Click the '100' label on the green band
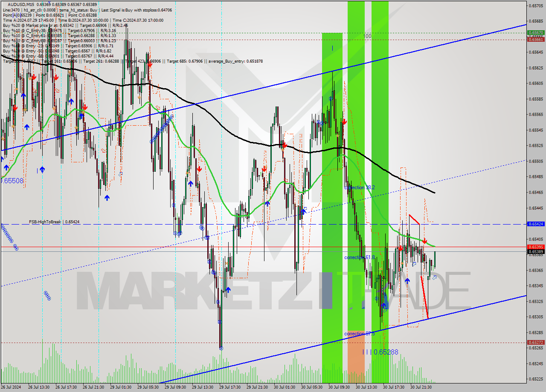This screenshot has height=392, width=546. (x=367, y=36)
